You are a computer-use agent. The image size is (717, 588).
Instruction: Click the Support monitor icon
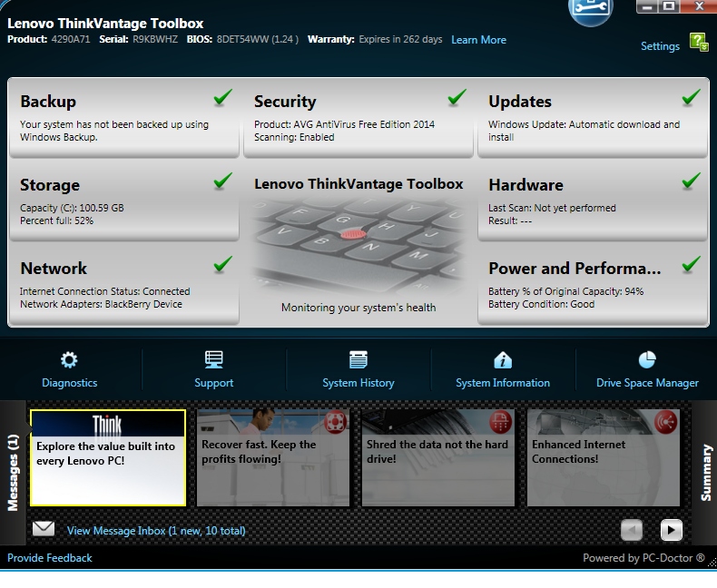214,360
